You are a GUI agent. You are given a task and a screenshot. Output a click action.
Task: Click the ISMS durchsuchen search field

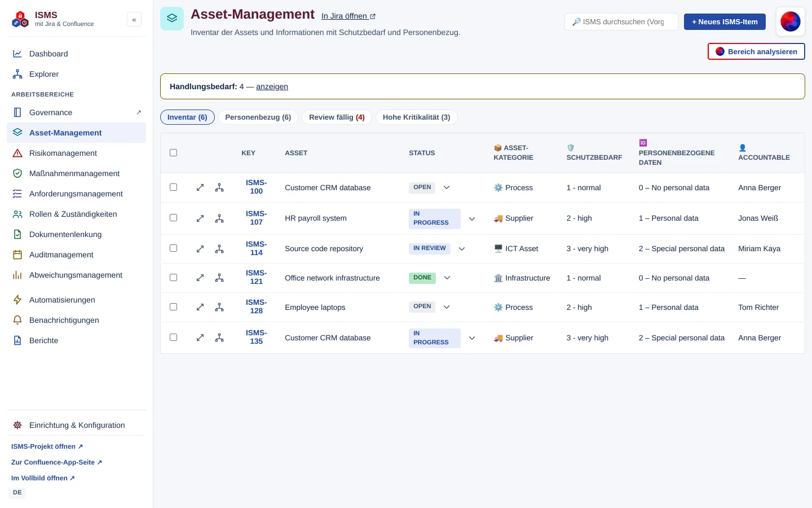coord(621,22)
